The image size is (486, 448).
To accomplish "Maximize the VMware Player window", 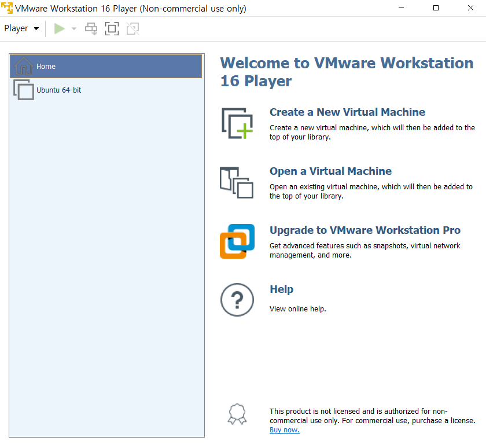I will tap(436, 8).
